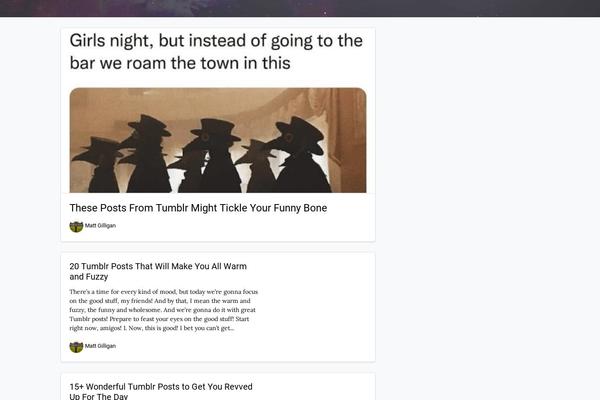Click the Warm and Fuzzy article excerpt text

pyautogui.click(x=164, y=310)
